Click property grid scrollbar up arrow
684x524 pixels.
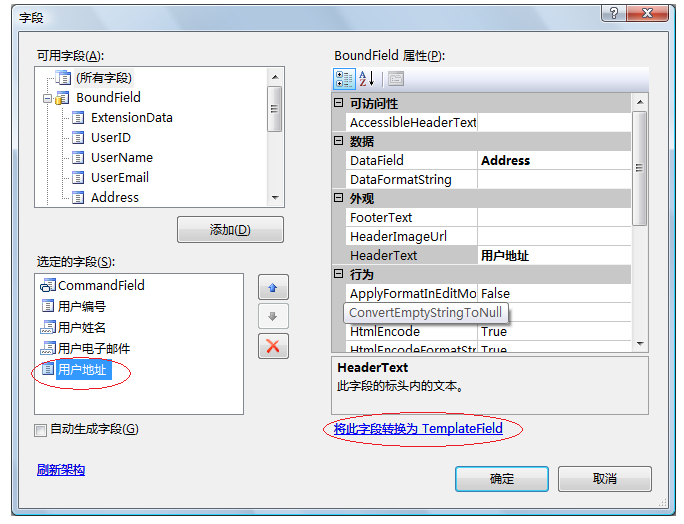[640, 102]
